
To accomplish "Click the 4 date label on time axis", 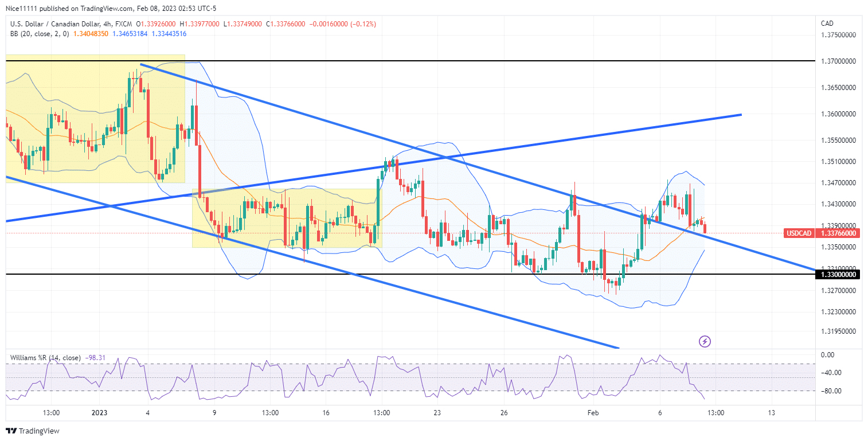I will pos(148,412).
